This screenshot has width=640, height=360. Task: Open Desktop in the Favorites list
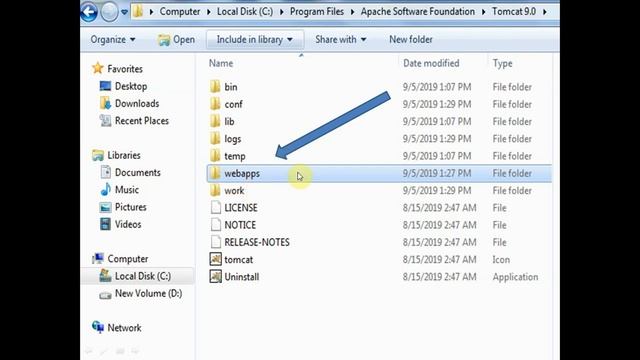pyautogui.click(x=131, y=87)
